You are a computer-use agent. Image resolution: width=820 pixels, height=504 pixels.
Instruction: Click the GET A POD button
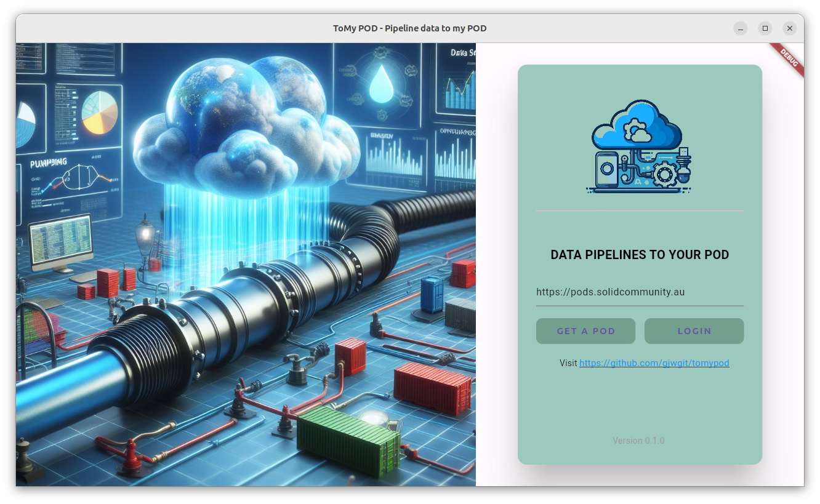click(x=585, y=331)
